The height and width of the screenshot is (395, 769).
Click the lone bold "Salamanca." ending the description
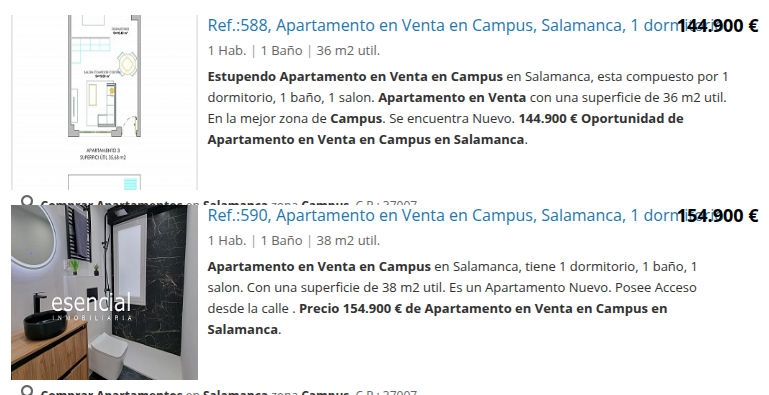(244, 329)
